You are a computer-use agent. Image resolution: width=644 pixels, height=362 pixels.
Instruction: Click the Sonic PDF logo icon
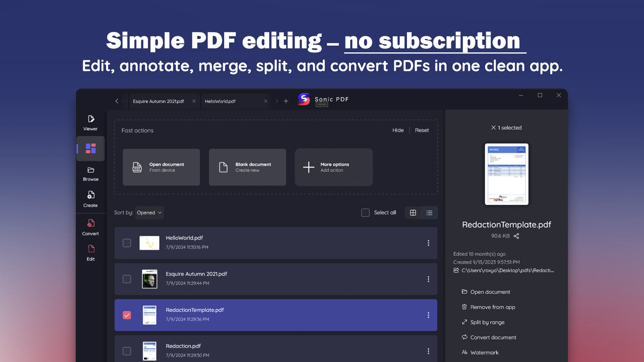click(x=304, y=99)
